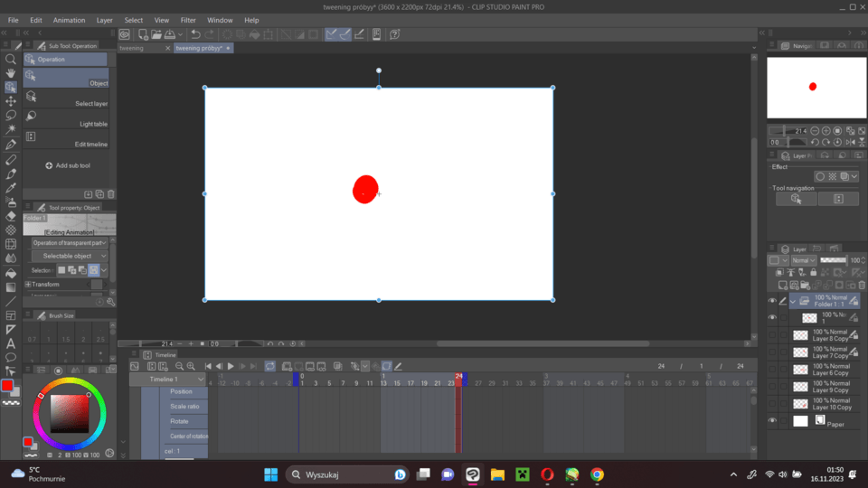
Task: Toggle visibility of Layer 6 Copy
Action: tap(772, 370)
